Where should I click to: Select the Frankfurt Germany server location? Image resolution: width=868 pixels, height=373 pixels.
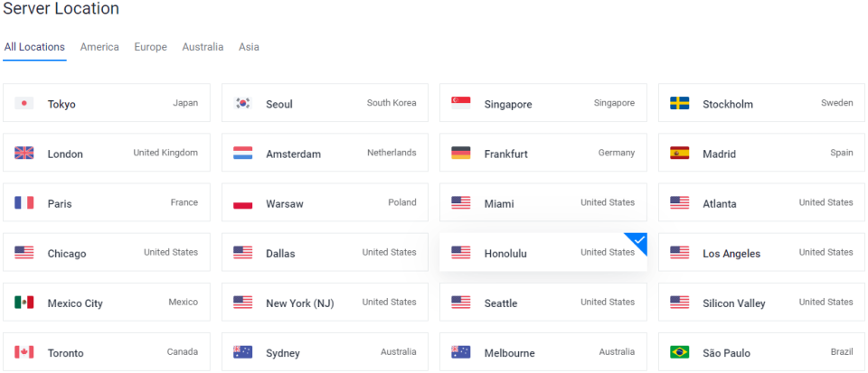(x=543, y=153)
